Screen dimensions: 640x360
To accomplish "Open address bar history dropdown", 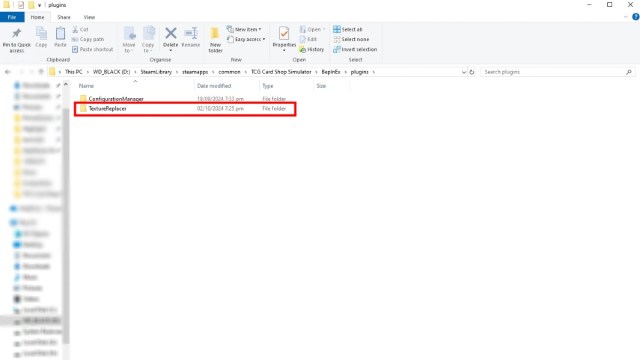I will [x=464, y=72].
